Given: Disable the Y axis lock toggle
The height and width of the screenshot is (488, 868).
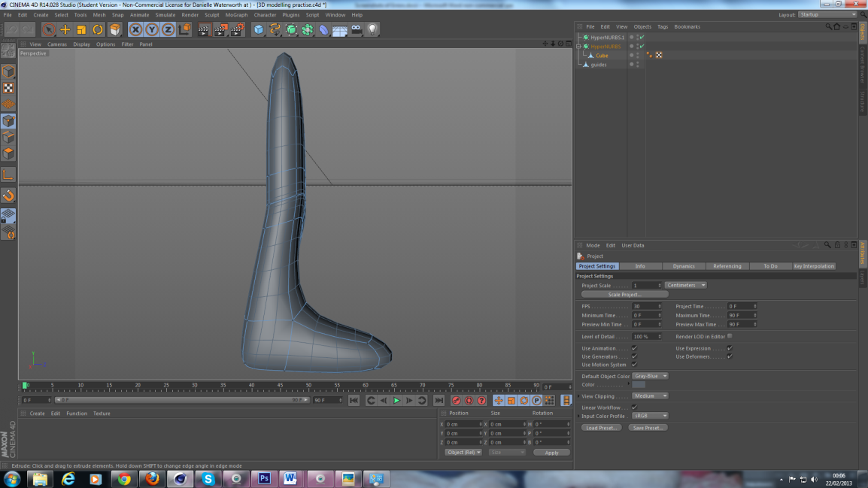Looking at the screenshot, I should pos(153,29).
